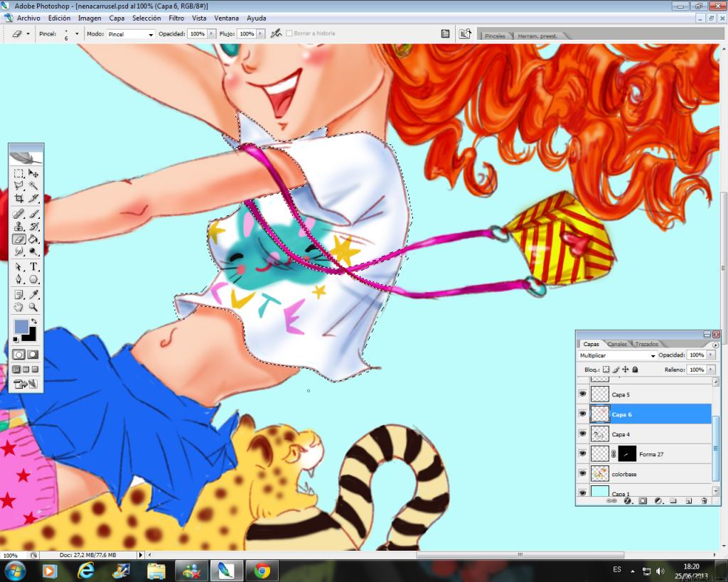Select the Hand tool

[x=18, y=307]
